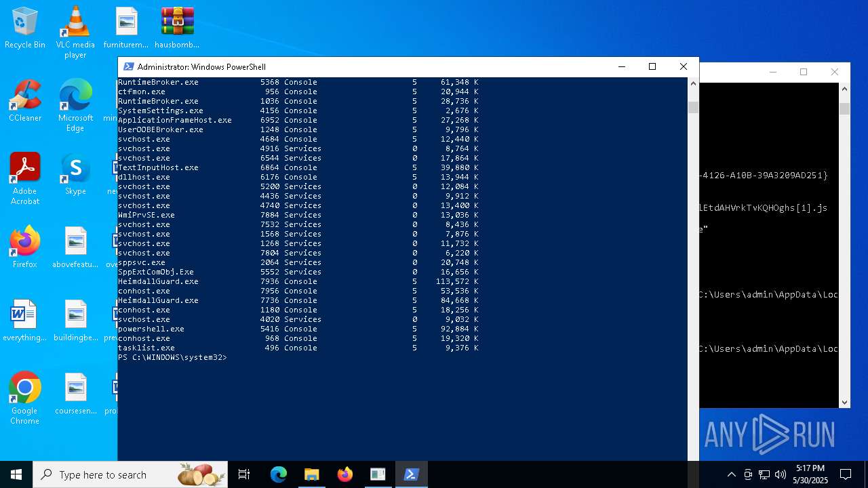Image resolution: width=868 pixels, height=488 pixels.
Task: Close the background console window
Action: coord(835,72)
